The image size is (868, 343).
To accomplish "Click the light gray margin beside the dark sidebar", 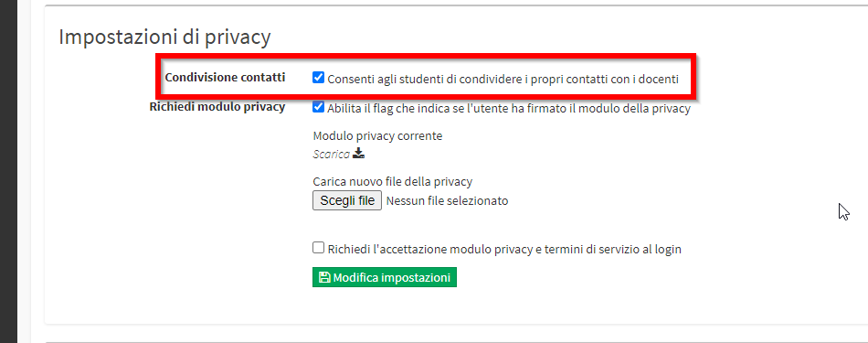I will pyautogui.click(x=25, y=171).
